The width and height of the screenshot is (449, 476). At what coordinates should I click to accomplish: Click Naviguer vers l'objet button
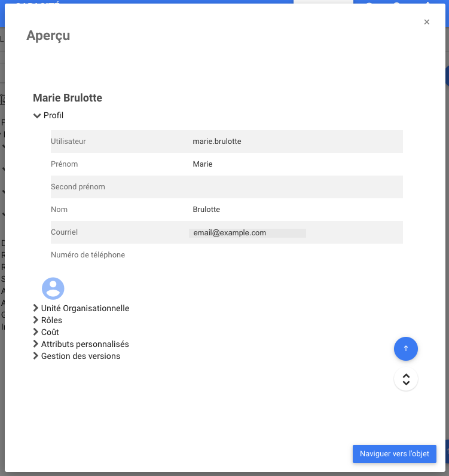(395, 453)
